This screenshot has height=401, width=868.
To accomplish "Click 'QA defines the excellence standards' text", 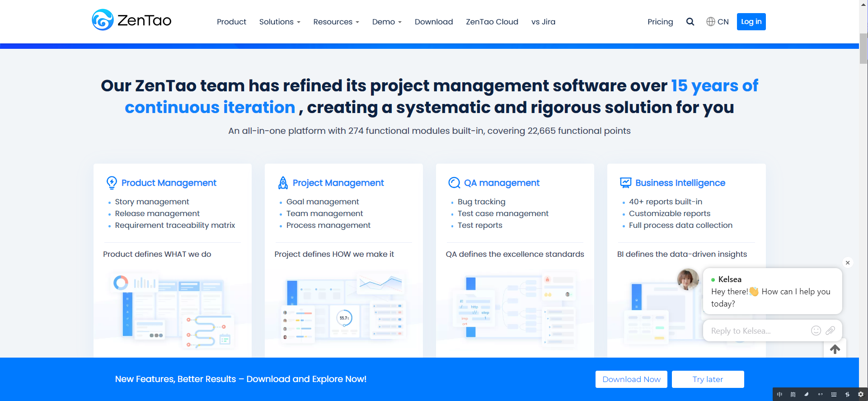I will [x=515, y=254].
